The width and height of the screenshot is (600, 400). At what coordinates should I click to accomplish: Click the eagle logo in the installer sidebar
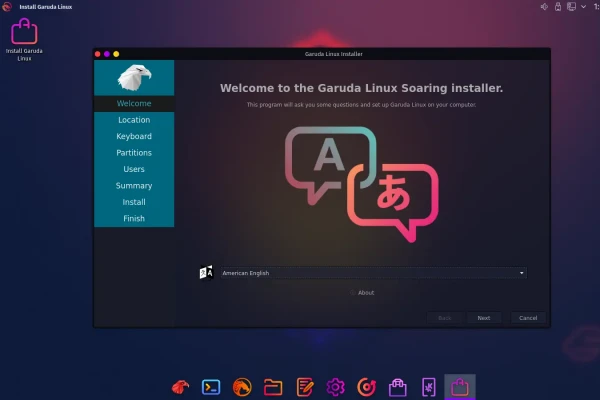point(134,77)
